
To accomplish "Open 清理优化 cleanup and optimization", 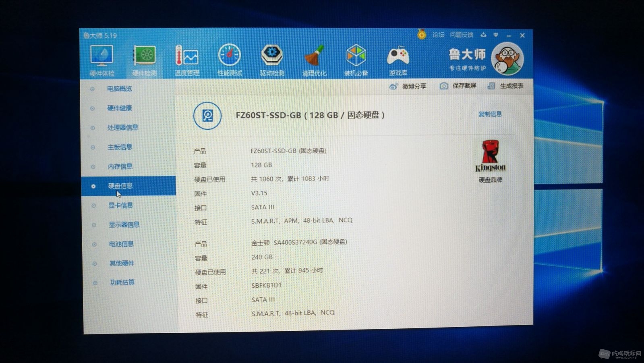I will click(314, 60).
